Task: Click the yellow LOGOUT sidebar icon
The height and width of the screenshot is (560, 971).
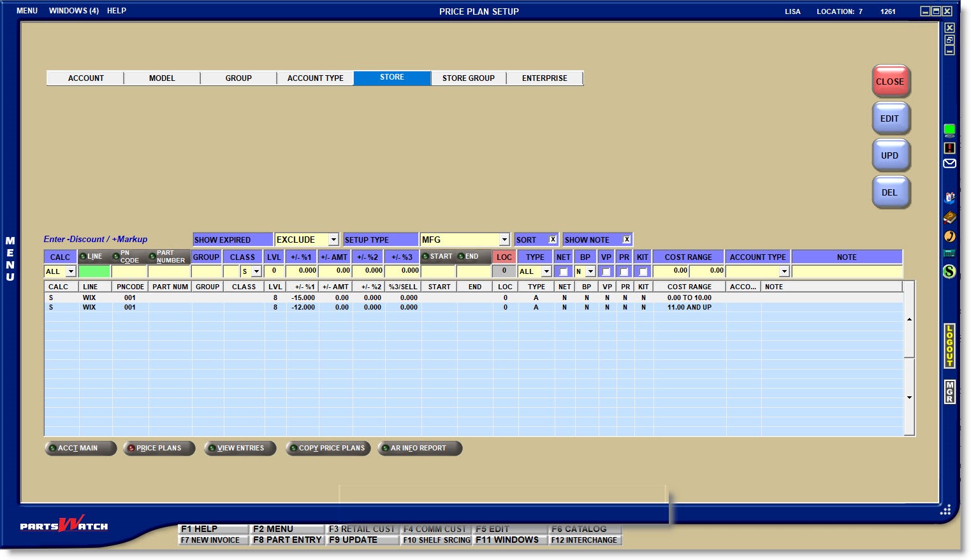Action: tap(949, 346)
